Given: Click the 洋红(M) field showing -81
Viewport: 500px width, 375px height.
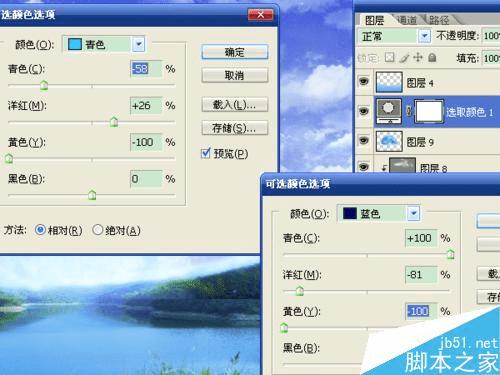Looking at the screenshot, I should tap(421, 275).
